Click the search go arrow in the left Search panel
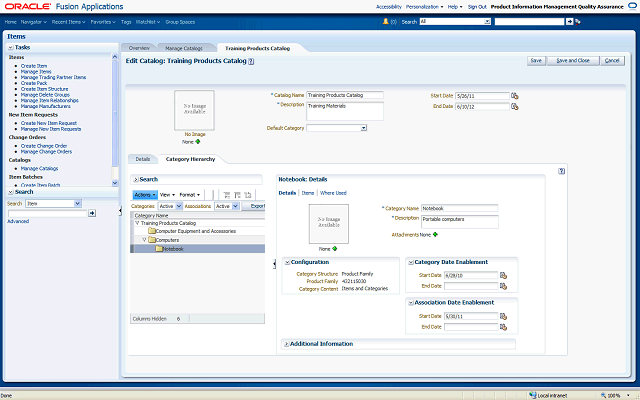The image size is (640, 400). (92, 213)
